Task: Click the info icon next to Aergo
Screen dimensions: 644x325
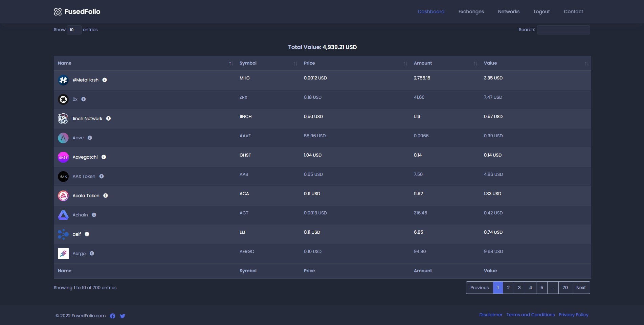Action: [92, 253]
